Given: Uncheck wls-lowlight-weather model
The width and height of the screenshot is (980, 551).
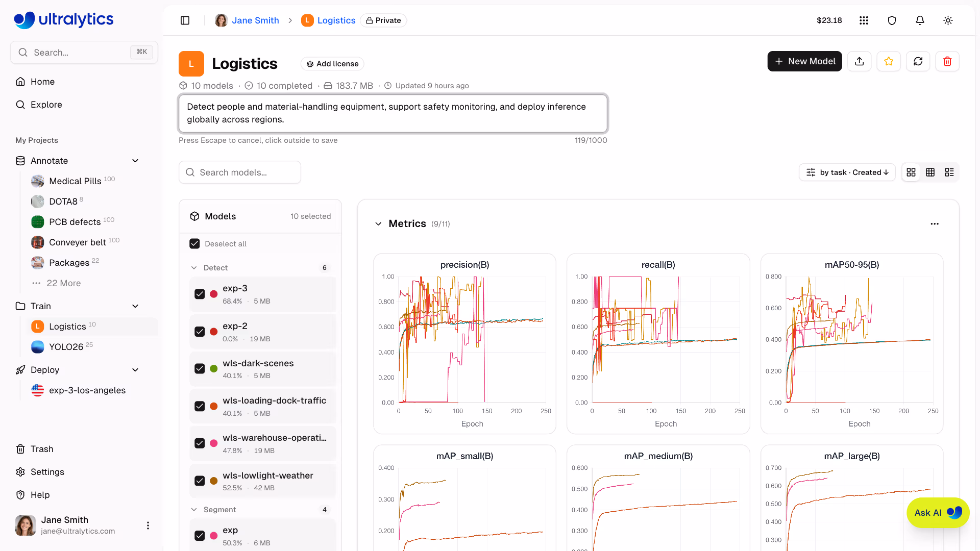Looking at the screenshot, I should (x=200, y=481).
